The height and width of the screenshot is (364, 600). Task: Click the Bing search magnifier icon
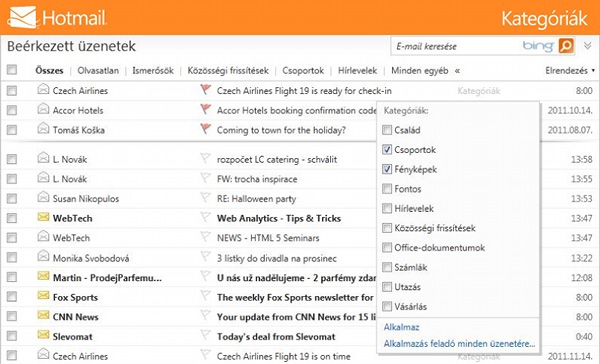tap(566, 46)
